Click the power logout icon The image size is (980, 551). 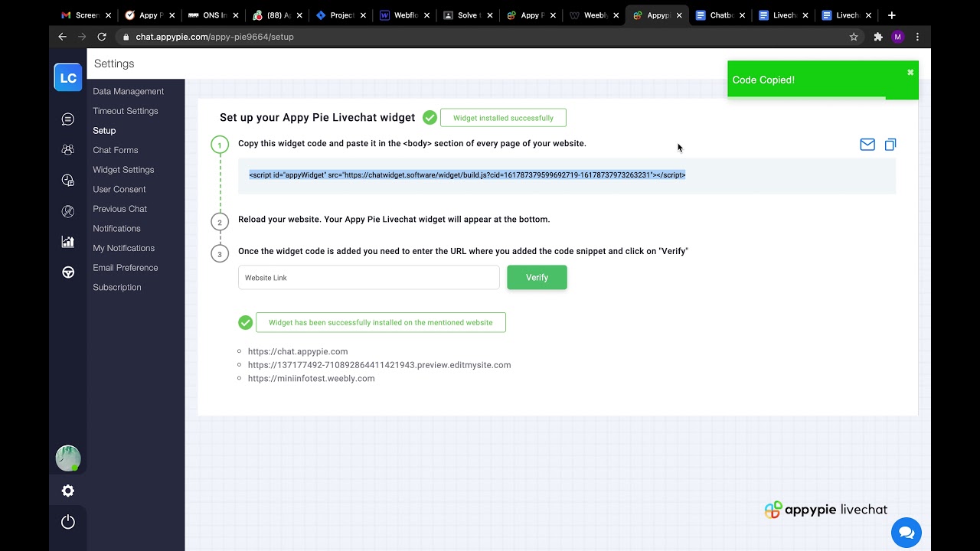point(68,522)
